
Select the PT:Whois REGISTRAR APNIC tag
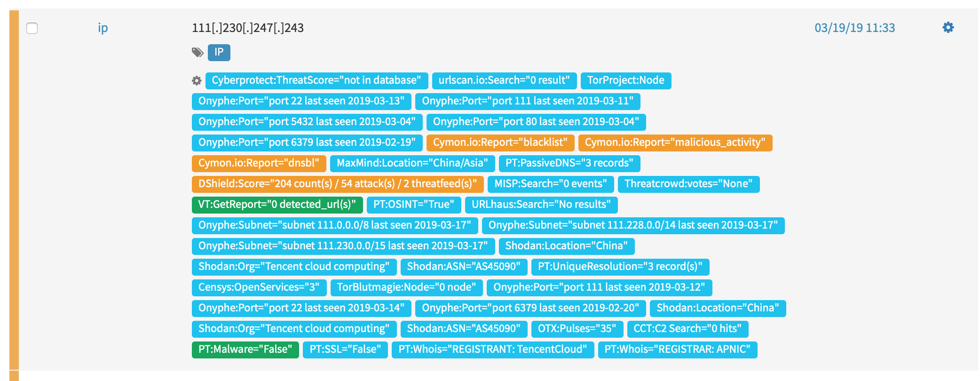tap(678, 349)
